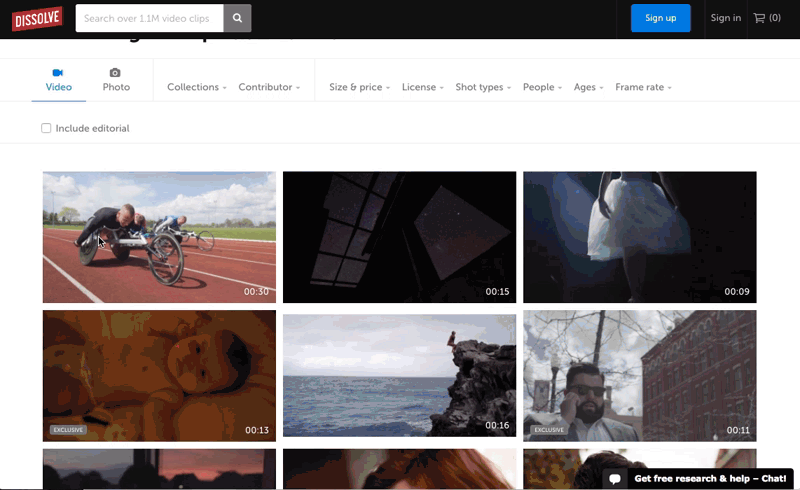Click the Dissolve logo
Viewport: 800px width, 490px height.
tap(37, 18)
